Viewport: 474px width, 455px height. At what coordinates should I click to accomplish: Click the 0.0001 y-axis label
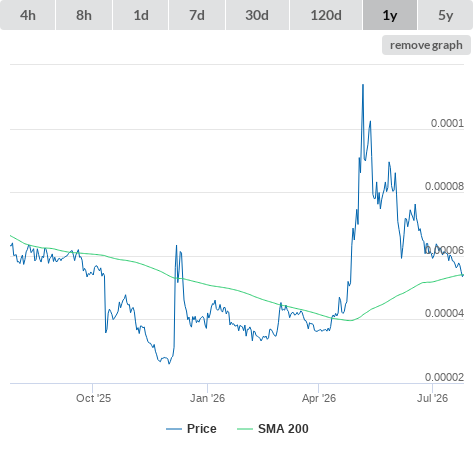click(x=447, y=123)
